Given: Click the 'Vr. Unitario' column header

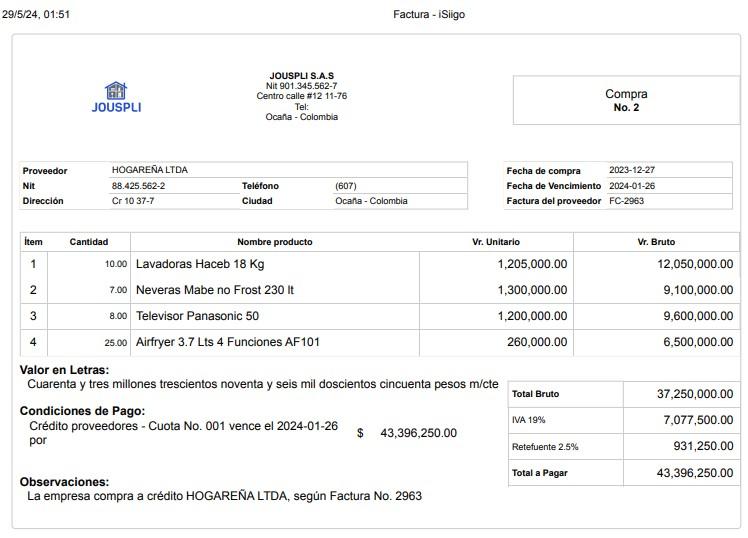Looking at the screenshot, I should tap(496, 242).
